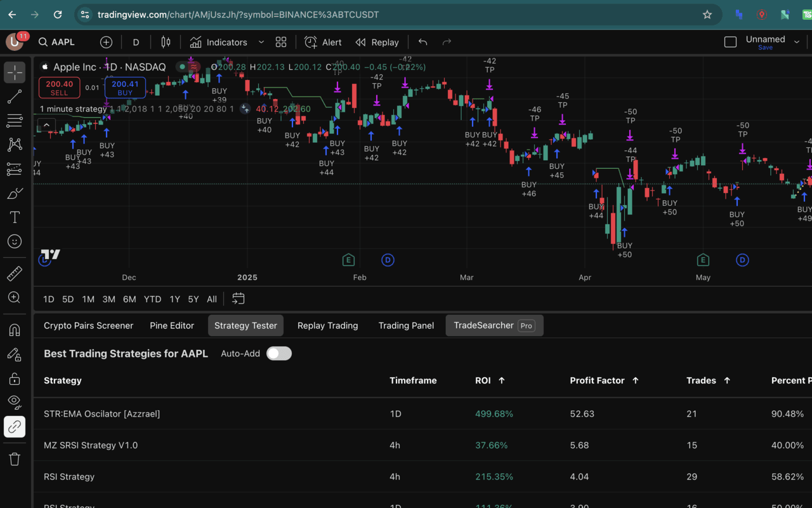Click the 200.40 SELL button
This screenshot has width=812, height=508.
(59, 88)
